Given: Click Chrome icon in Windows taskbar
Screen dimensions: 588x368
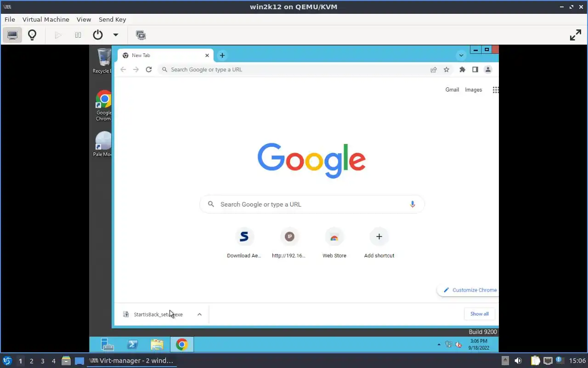Looking at the screenshot, I should pyautogui.click(x=182, y=345).
